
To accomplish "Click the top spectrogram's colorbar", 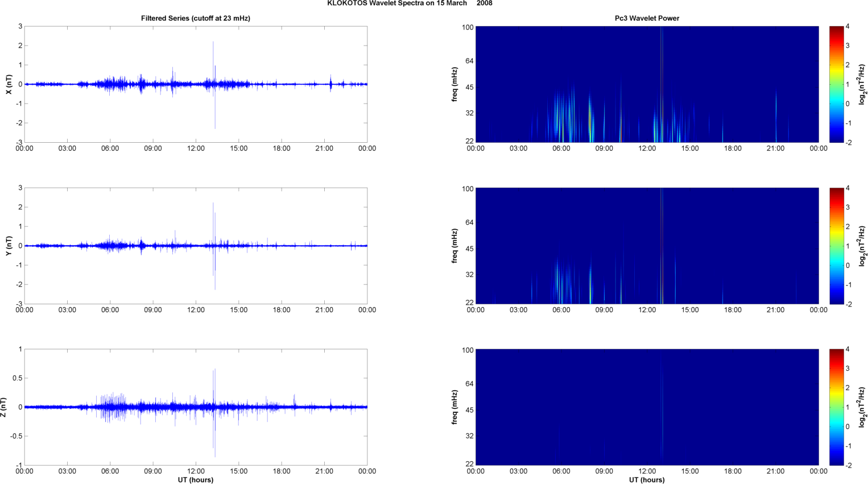I will 836,84.
